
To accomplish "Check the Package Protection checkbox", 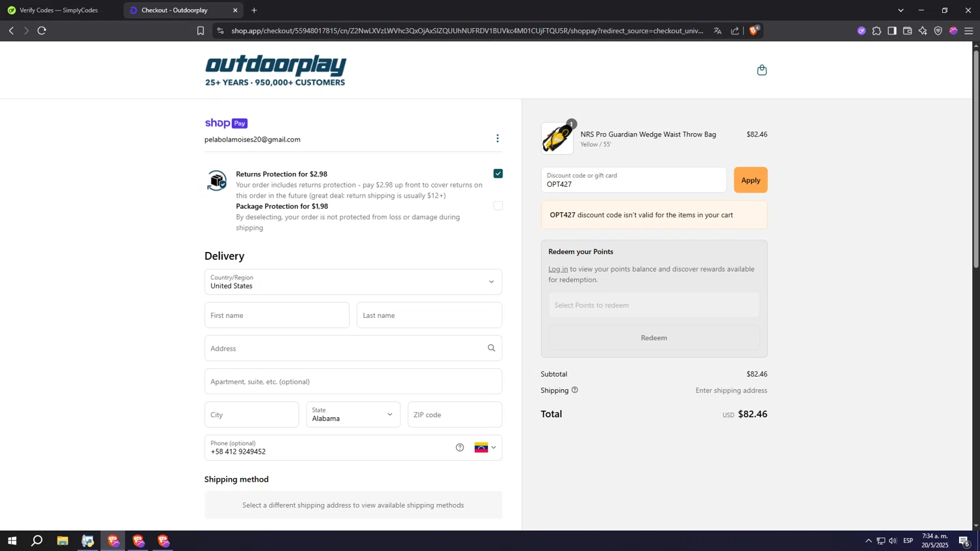I will 498,206.
